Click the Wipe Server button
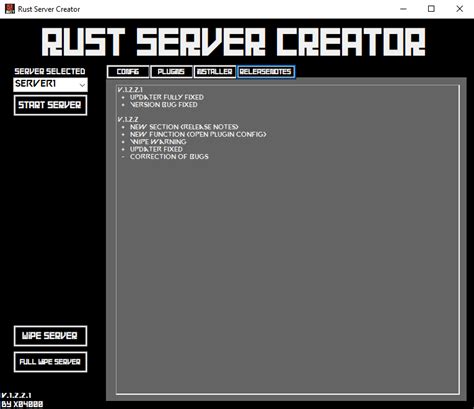The image size is (474, 409). 50,336
